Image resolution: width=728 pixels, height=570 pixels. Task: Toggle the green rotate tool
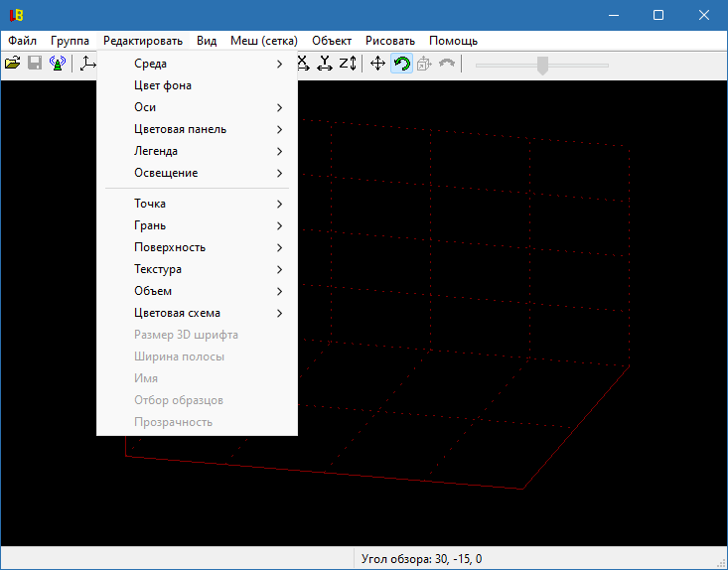pyautogui.click(x=401, y=64)
